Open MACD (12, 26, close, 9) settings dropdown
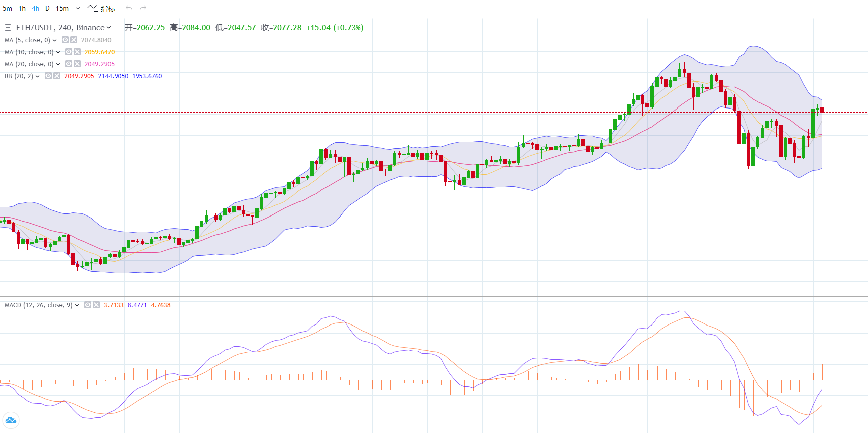 (x=77, y=305)
